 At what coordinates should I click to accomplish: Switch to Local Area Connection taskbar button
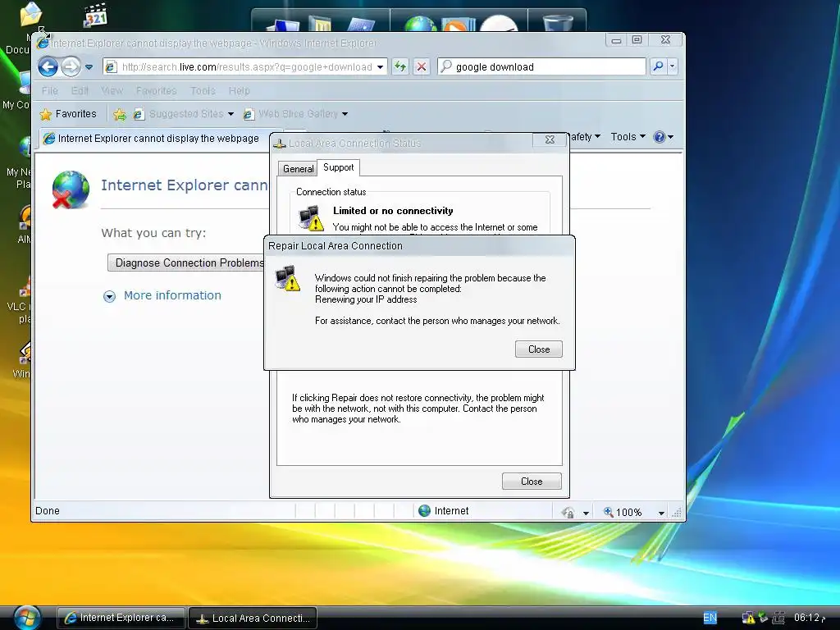coord(253,618)
